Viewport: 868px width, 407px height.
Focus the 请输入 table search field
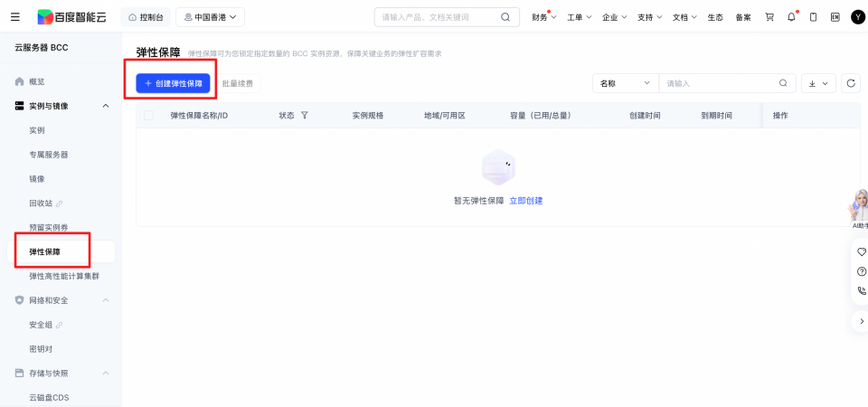coord(719,83)
